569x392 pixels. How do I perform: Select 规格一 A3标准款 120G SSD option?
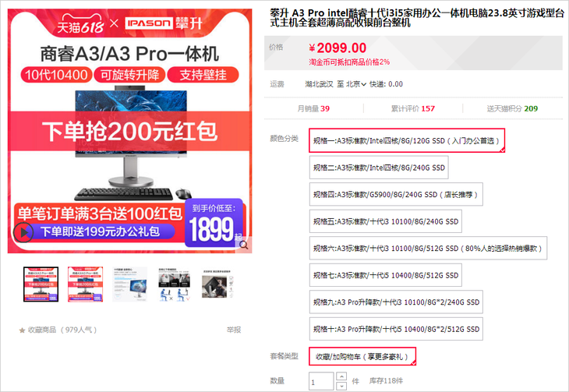(407, 140)
